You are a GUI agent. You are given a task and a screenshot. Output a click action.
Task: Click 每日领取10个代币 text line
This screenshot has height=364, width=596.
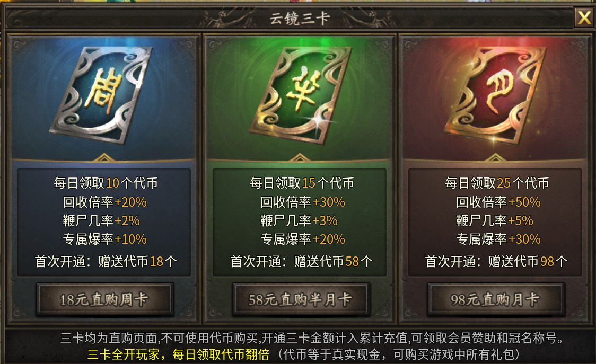click(106, 183)
